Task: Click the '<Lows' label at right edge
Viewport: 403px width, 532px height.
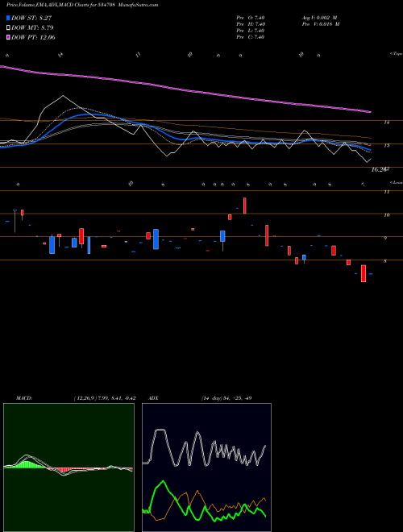Action: click(396, 182)
